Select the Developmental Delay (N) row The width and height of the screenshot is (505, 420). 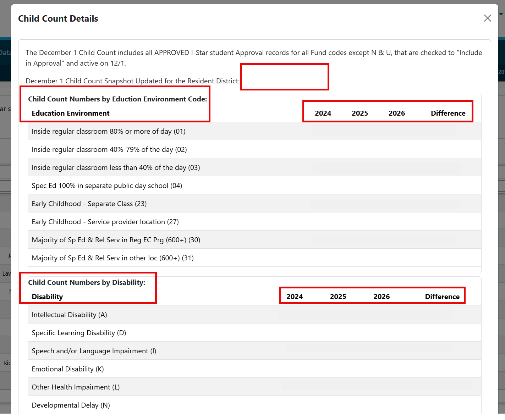71,405
